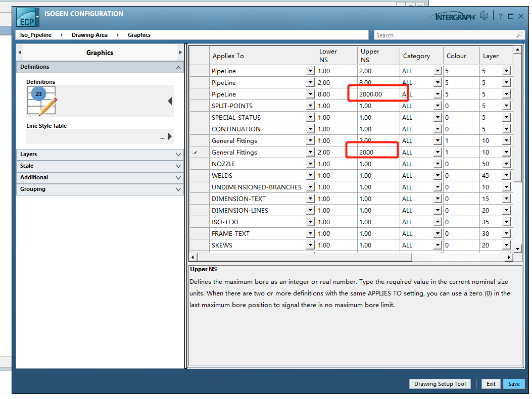
Task: Expand the Scale section
Action: pyautogui.click(x=178, y=166)
